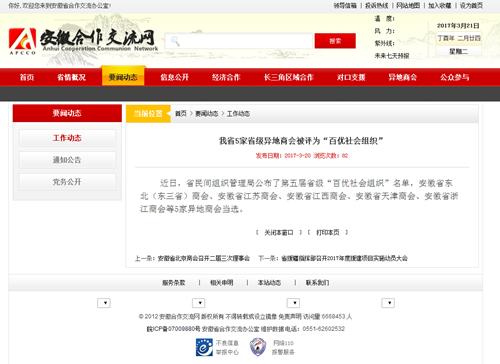Click the 皖ICP备07009880号 registration text

pos(174,329)
